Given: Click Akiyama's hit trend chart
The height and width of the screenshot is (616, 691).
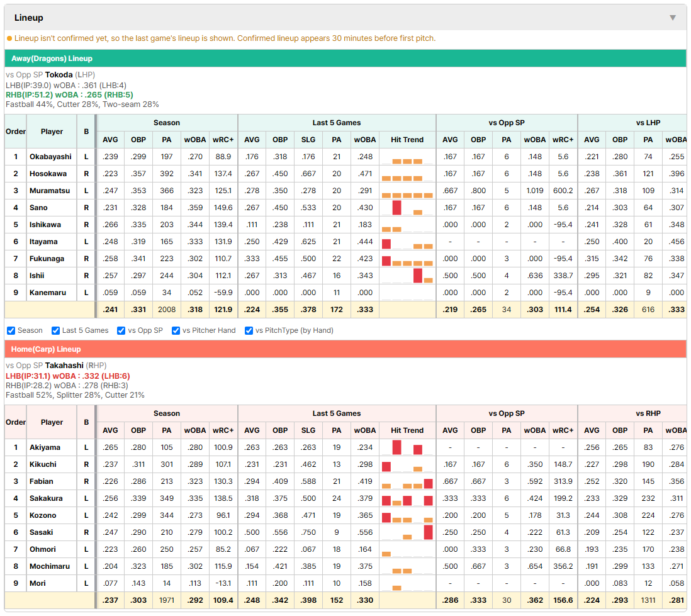Looking at the screenshot, I should 407,447.
